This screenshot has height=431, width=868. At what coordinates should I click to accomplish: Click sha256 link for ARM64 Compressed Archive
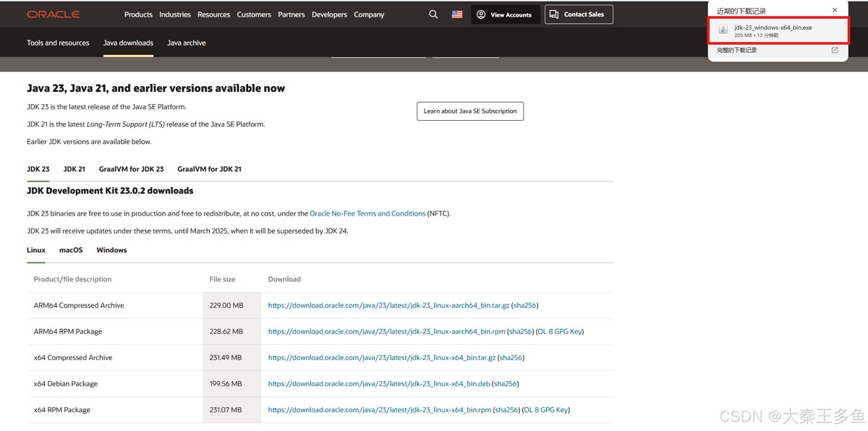tap(525, 306)
